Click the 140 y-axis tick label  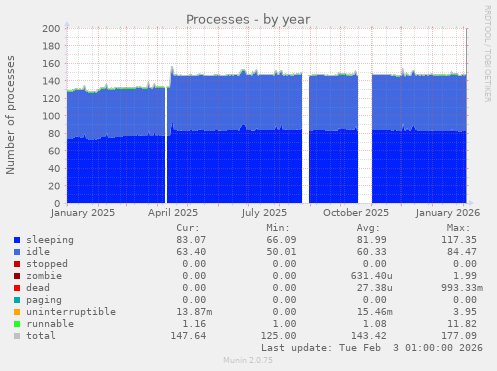click(x=51, y=81)
